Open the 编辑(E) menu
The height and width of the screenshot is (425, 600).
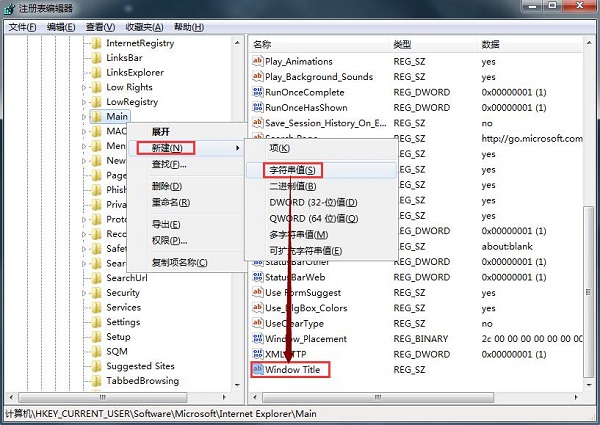coord(64,27)
